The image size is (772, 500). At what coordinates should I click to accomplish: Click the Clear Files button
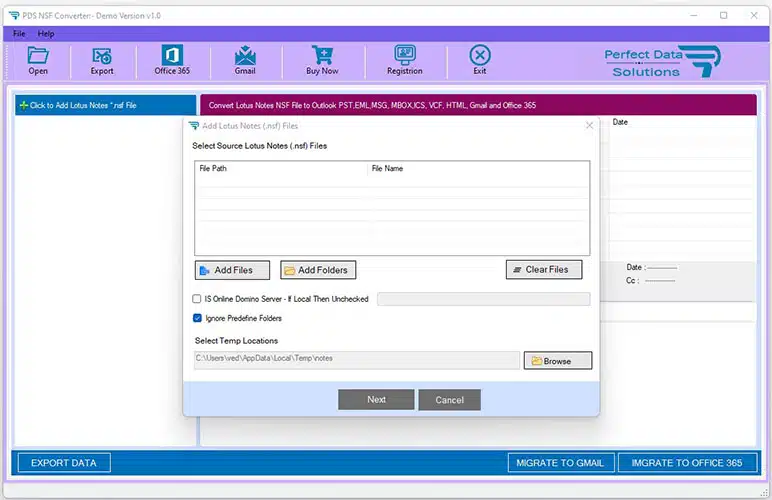point(544,269)
